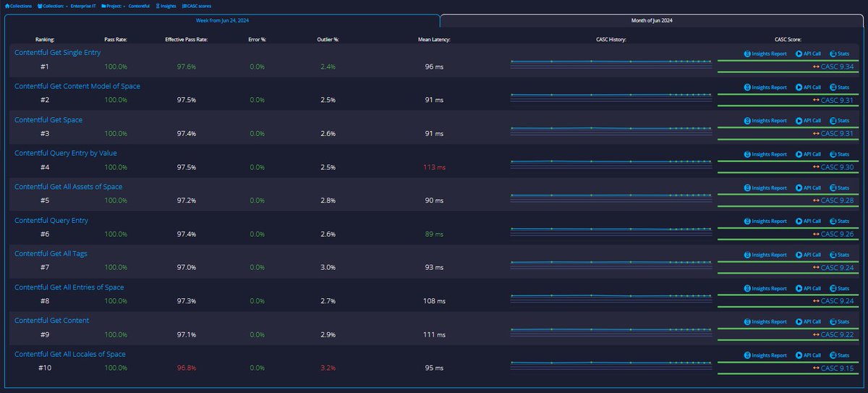The height and width of the screenshot is (393, 868).
Task: Click API Call for Get All Locales of Space
Action: coord(808,355)
